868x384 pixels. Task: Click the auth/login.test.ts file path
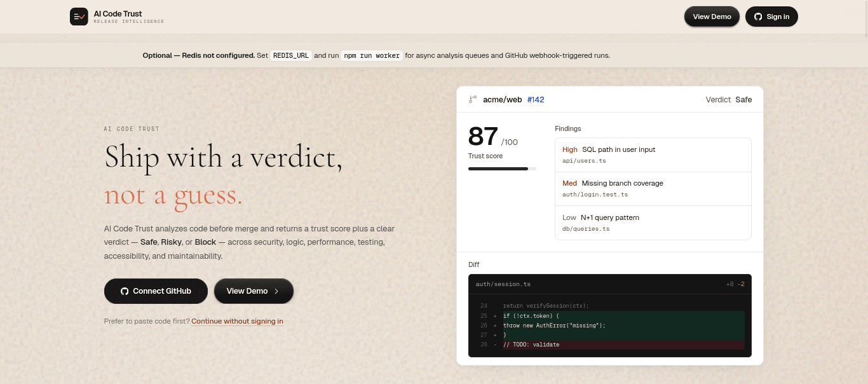(x=595, y=195)
